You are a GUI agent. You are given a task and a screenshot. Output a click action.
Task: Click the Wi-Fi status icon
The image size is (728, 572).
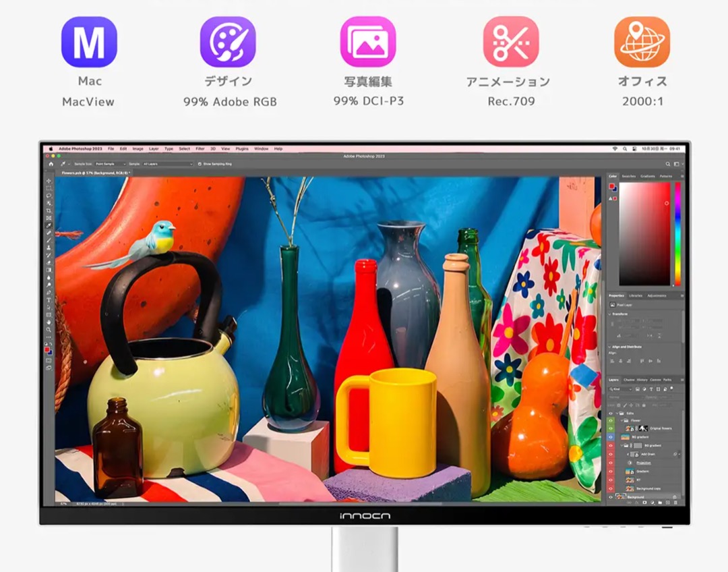click(615, 148)
